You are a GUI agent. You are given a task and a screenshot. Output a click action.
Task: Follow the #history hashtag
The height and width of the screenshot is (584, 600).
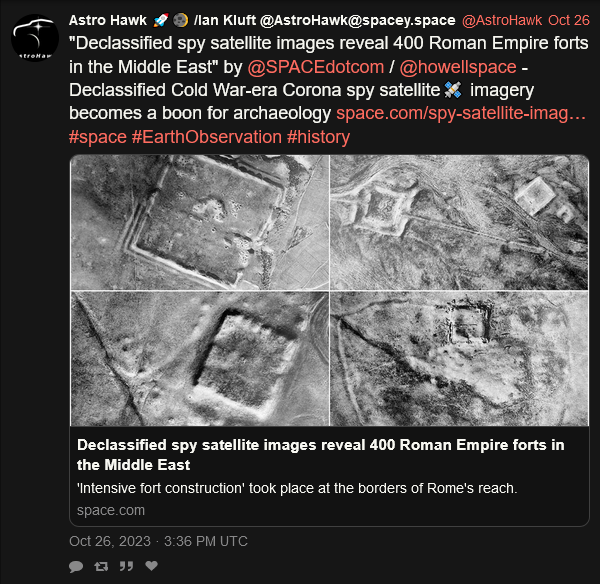tap(318, 137)
